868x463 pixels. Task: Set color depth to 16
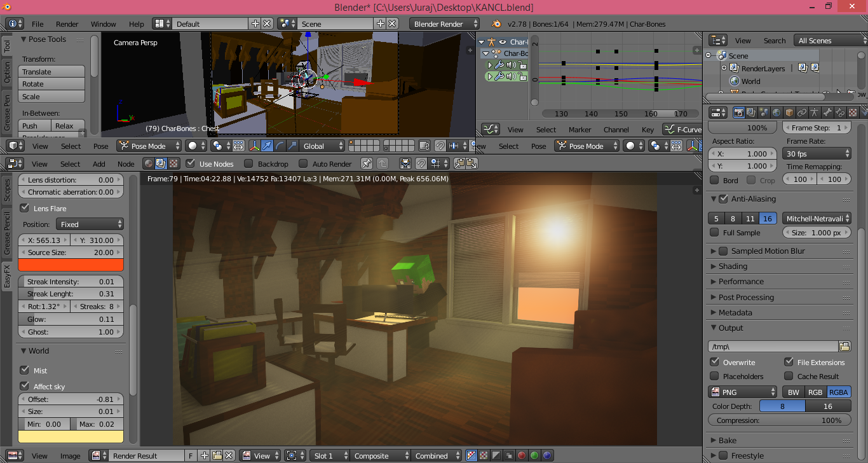tap(828, 406)
